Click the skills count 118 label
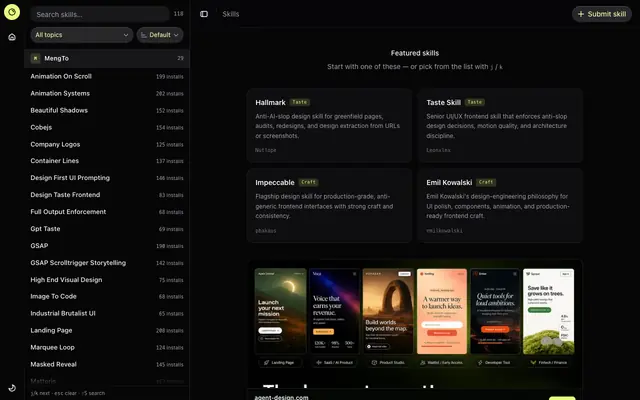Screen dimensions: 640x400 point(178,14)
